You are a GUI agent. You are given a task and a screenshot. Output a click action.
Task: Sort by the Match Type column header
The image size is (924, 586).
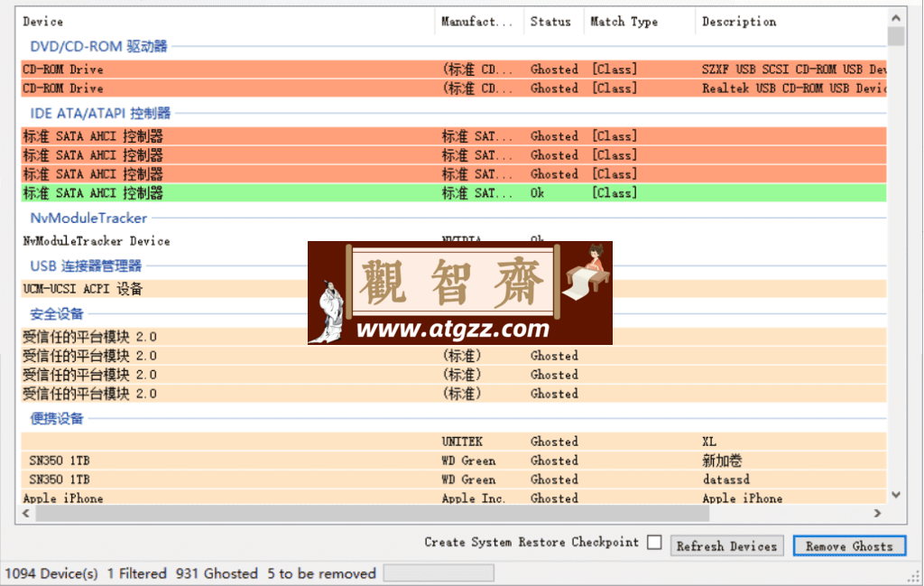click(x=624, y=22)
